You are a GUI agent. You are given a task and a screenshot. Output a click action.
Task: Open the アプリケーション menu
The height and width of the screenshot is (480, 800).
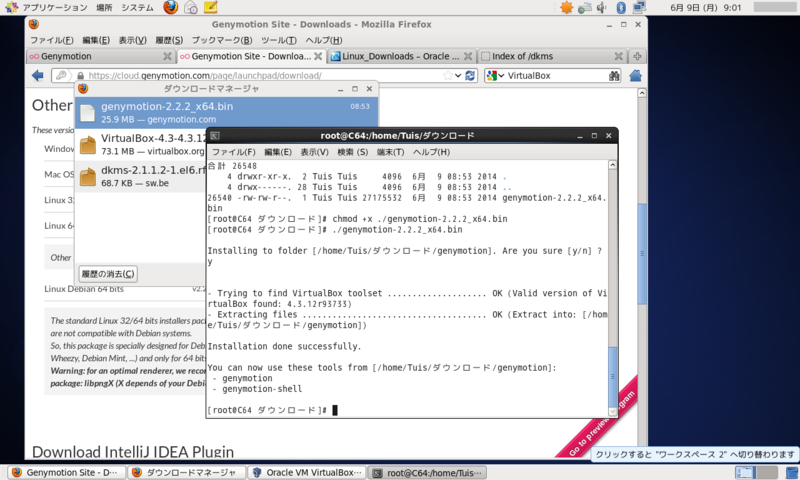(x=46, y=7)
